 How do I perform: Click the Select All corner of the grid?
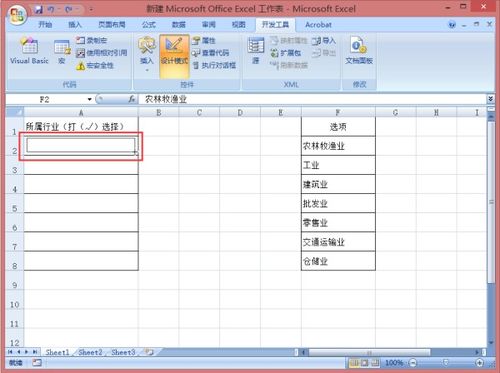pyautogui.click(x=15, y=112)
